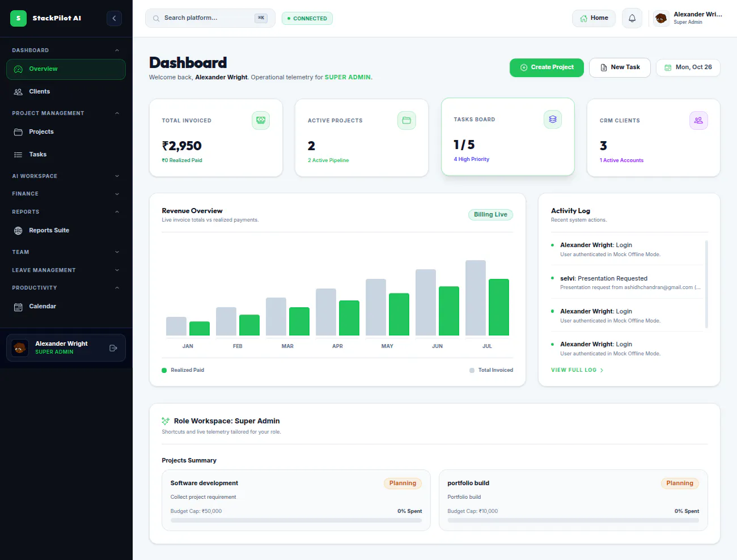This screenshot has height=560, width=737.
Task: Click the Tasks list icon in sidebar
Action: [x=18, y=155]
